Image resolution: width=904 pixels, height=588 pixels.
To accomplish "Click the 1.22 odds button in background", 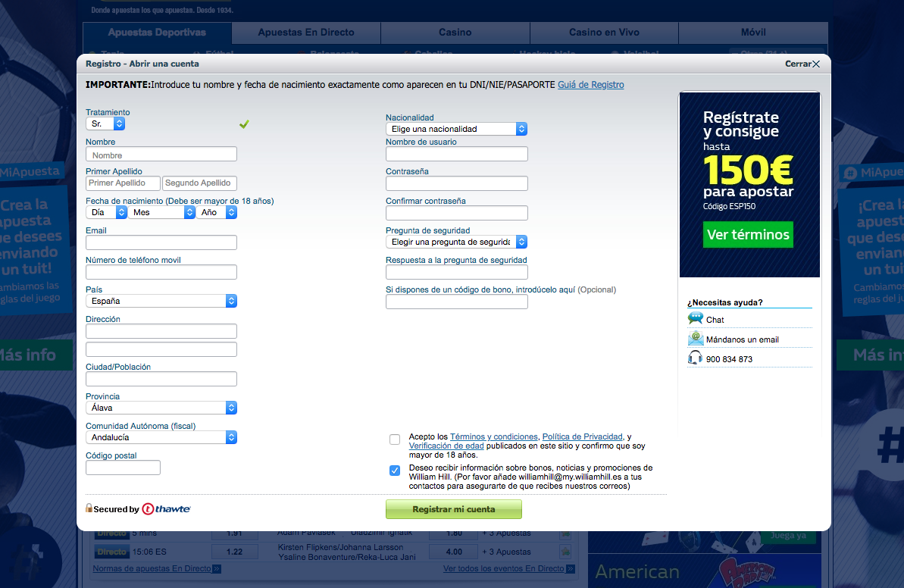I will tap(234, 552).
